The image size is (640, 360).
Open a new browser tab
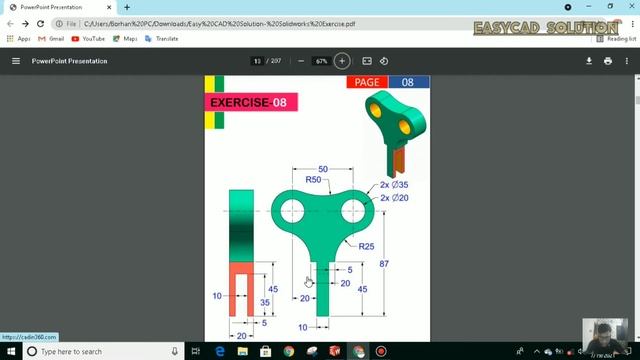pos(127,7)
